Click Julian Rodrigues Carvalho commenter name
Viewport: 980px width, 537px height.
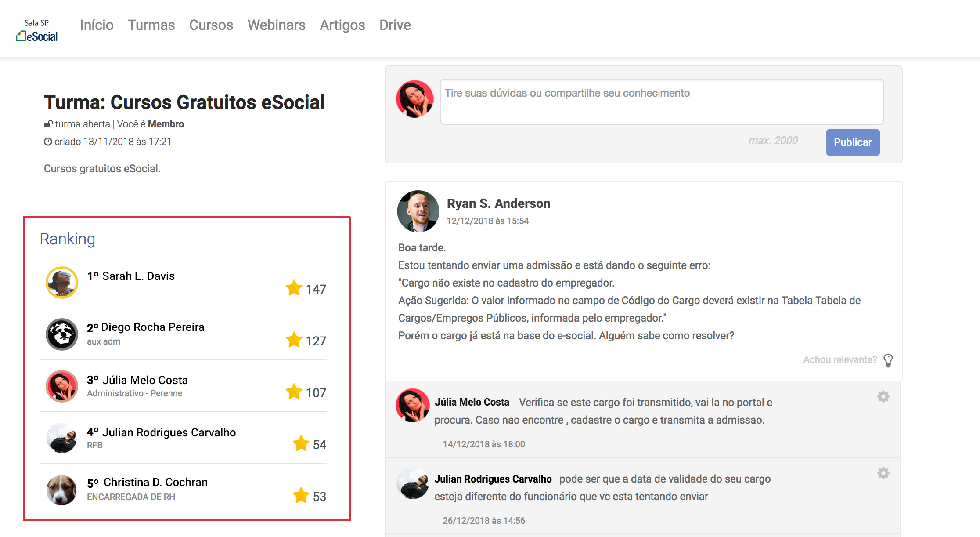click(x=493, y=479)
